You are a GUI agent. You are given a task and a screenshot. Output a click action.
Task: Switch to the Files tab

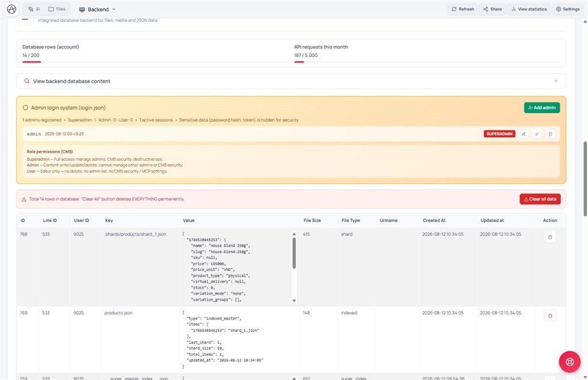57,9
